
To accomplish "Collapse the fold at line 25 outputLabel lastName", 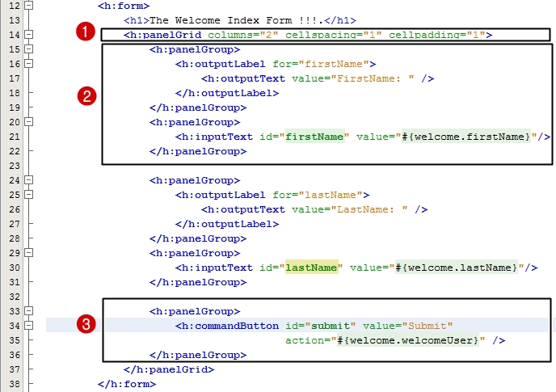I will pyautogui.click(x=29, y=195).
